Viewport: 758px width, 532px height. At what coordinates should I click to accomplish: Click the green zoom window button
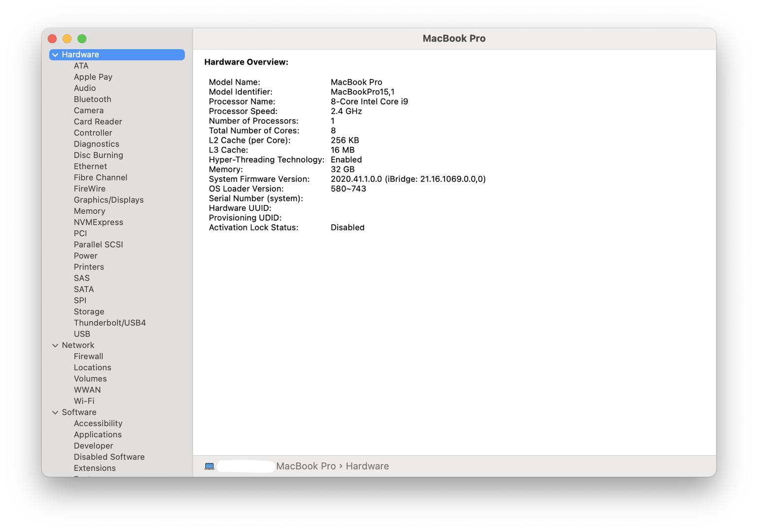click(82, 39)
